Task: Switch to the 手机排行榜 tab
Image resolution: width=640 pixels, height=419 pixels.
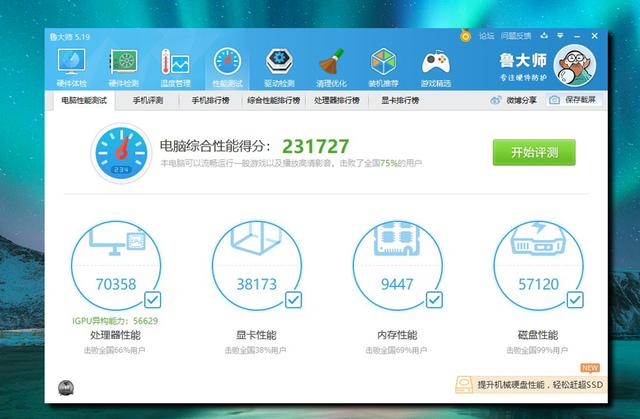Action: pos(211,100)
